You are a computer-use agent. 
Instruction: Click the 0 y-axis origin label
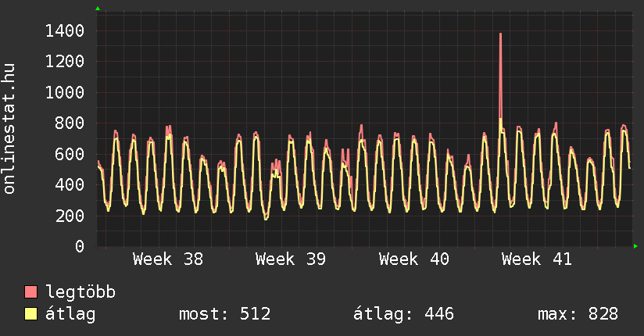[79, 246]
